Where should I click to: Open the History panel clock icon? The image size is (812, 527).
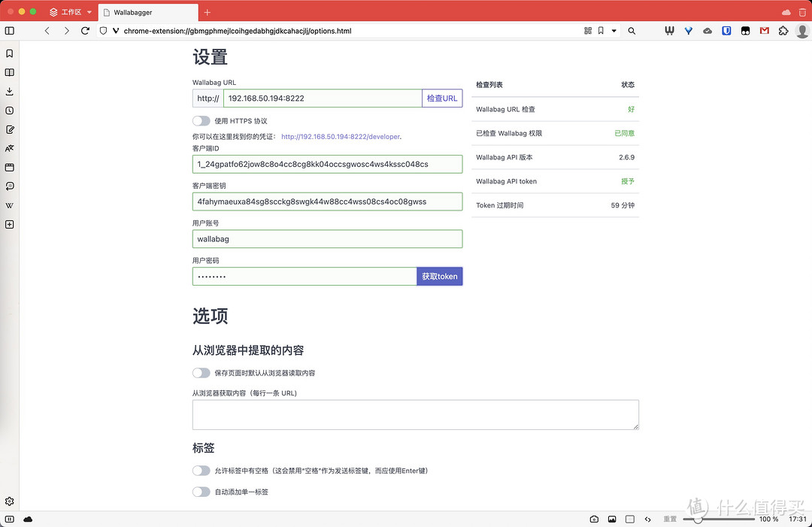pyautogui.click(x=10, y=111)
